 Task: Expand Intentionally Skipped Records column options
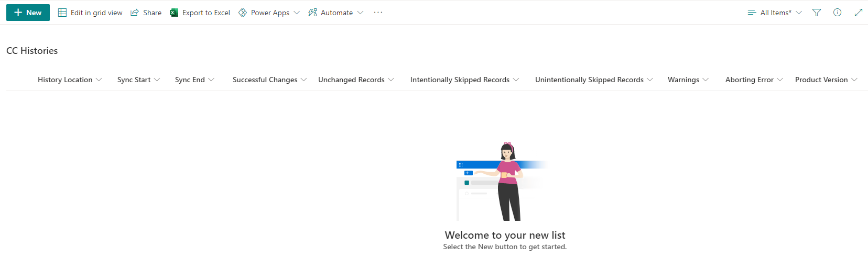pyautogui.click(x=464, y=80)
